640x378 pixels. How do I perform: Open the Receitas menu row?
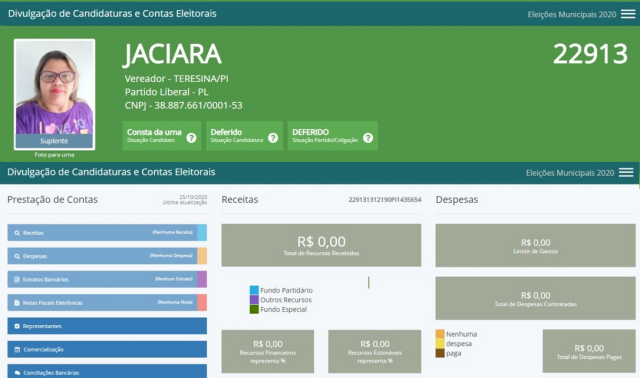pos(107,233)
